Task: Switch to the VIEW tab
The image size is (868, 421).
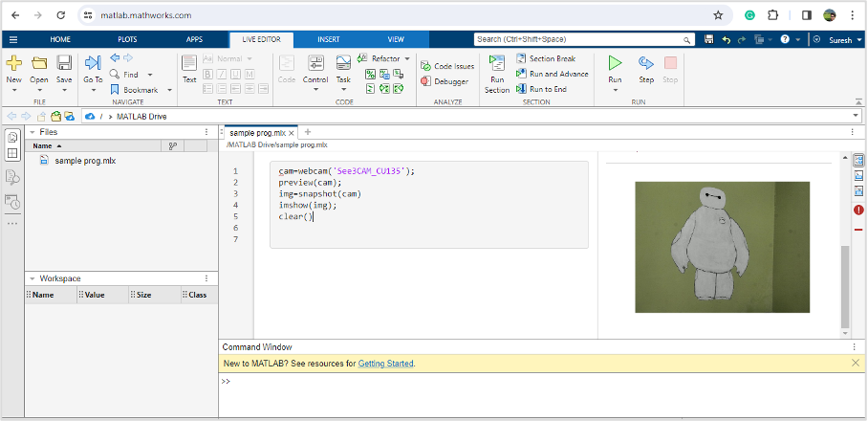Action: (396, 39)
